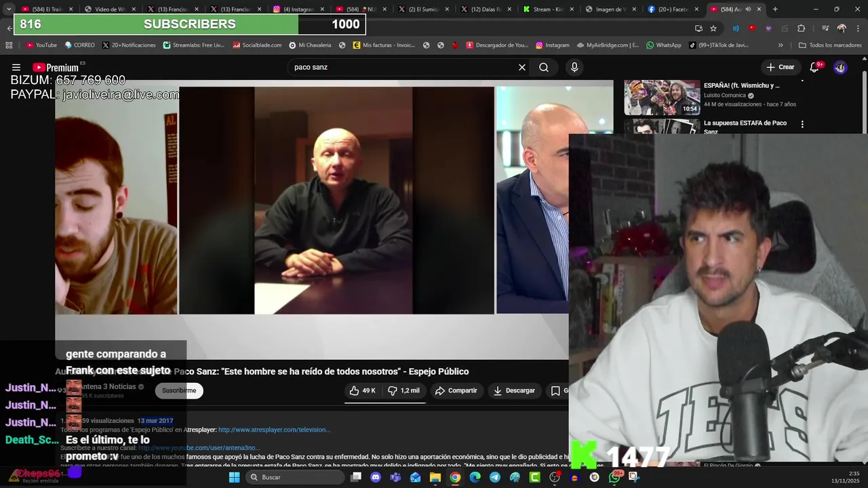Screen dimensions: 868x488
Task: Open the 20+Notificaciones X bookmark
Action: 129,45
